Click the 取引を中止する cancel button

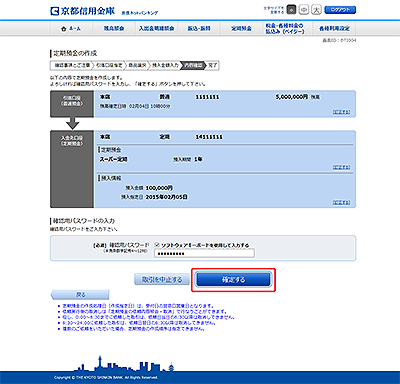(x=162, y=279)
